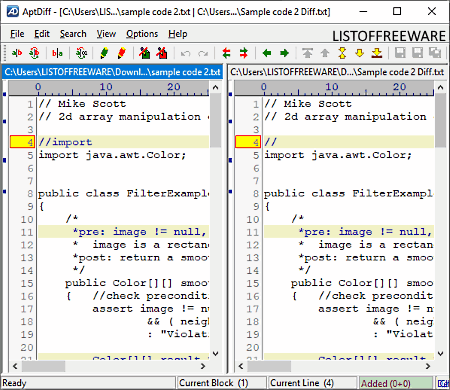Viewport: 450px width, 390px height.
Task: Go to last difference block icon
Action: pos(377,53)
